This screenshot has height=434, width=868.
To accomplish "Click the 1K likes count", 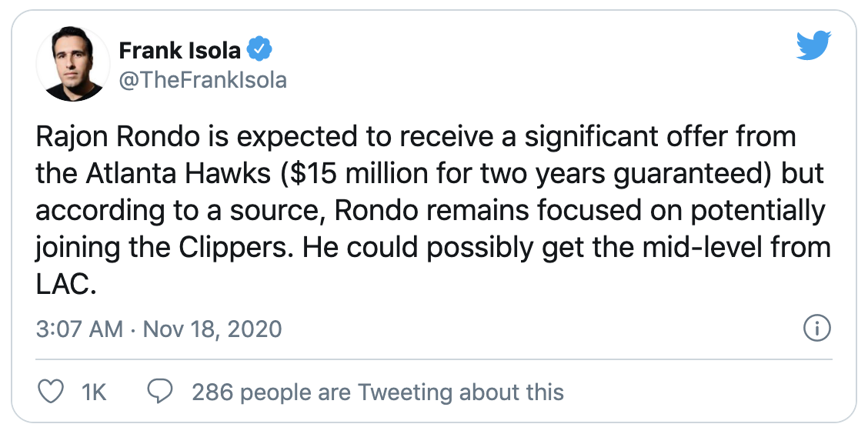I will tap(94, 392).
